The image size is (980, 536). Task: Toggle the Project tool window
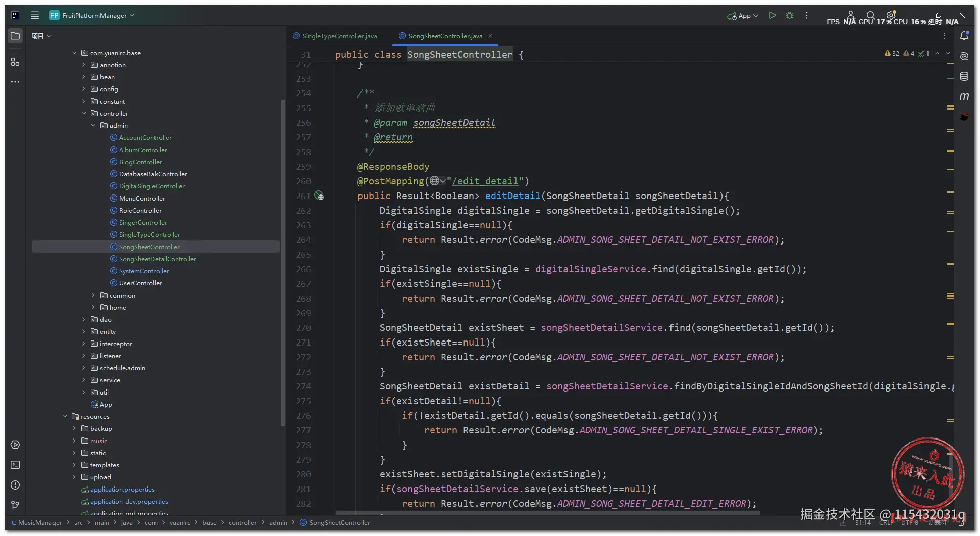(x=15, y=36)
